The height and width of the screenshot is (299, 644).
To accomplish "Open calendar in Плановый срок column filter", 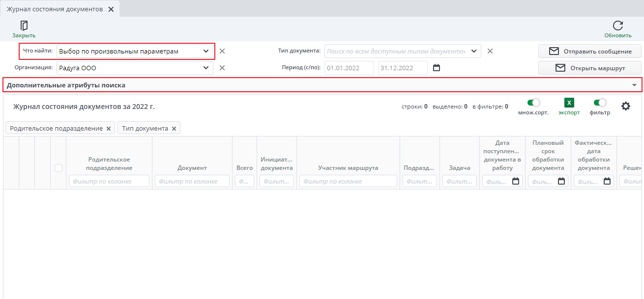I will 561,181.
